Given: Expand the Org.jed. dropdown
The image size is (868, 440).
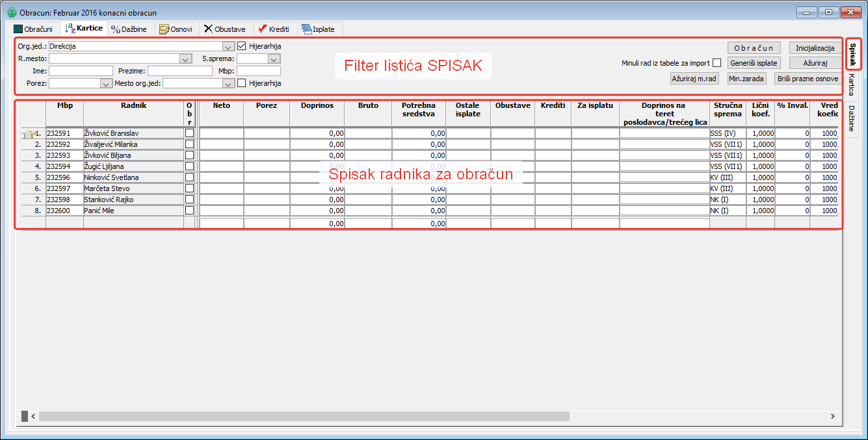Looking at the screenshot, I should [x=228, y=47].
